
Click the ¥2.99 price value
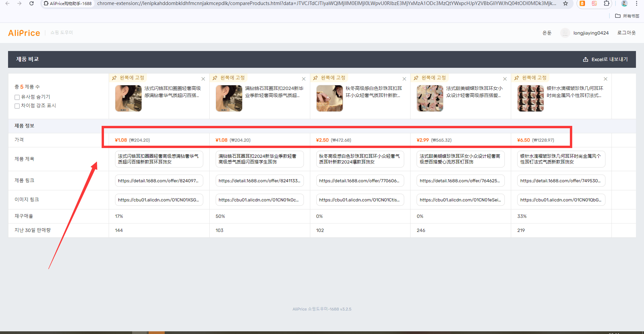(x=423, y=140)
